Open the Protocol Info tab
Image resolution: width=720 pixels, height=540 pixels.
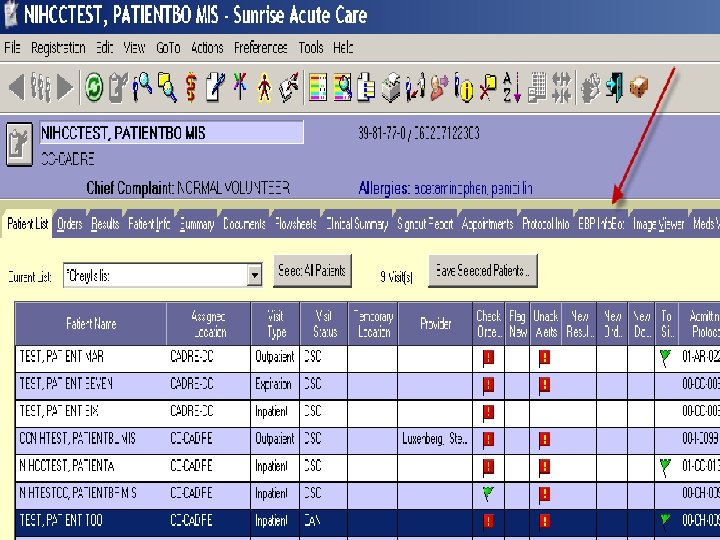pos(546,224)
